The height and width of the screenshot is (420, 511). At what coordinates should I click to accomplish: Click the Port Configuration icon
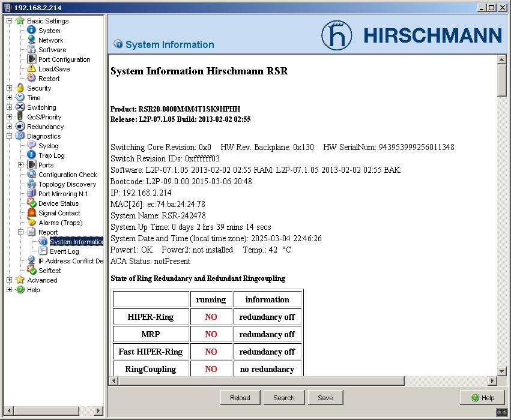32,59
